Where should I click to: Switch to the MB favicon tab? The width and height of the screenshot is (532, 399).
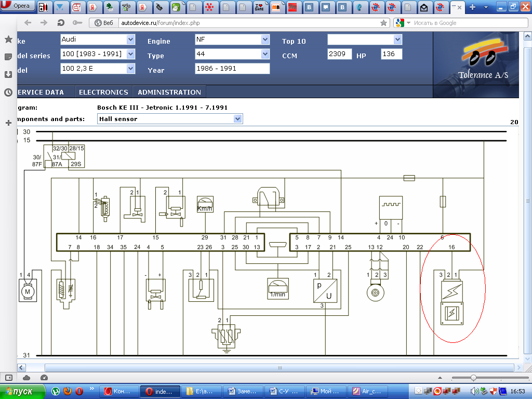pos(276,7)
